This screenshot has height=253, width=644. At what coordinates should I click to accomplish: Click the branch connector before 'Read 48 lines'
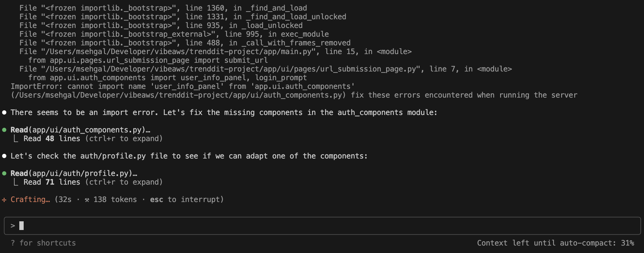point(15,139)
